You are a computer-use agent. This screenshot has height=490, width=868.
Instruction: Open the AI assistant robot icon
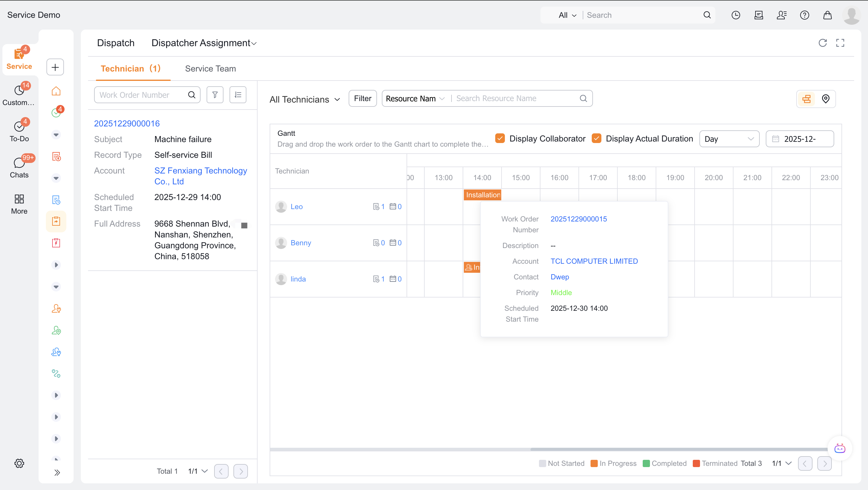coord(839,448)
